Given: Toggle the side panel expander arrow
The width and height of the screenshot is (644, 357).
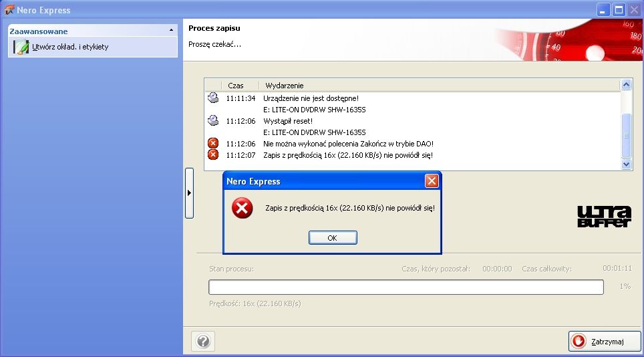Looking at the screenshot, I should click(189, 193).
